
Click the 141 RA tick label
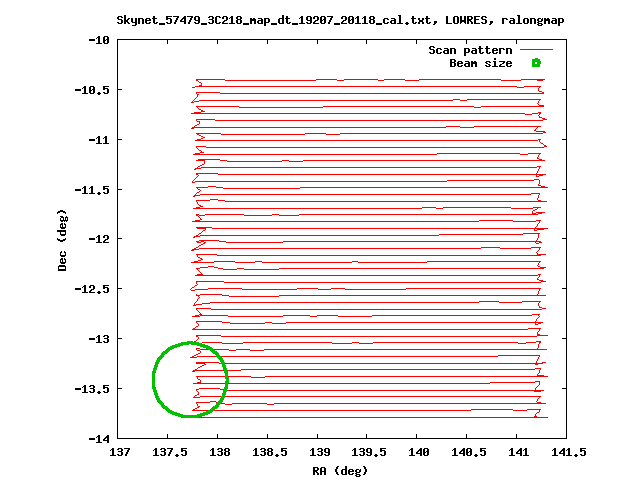click(x=518, y=452)
